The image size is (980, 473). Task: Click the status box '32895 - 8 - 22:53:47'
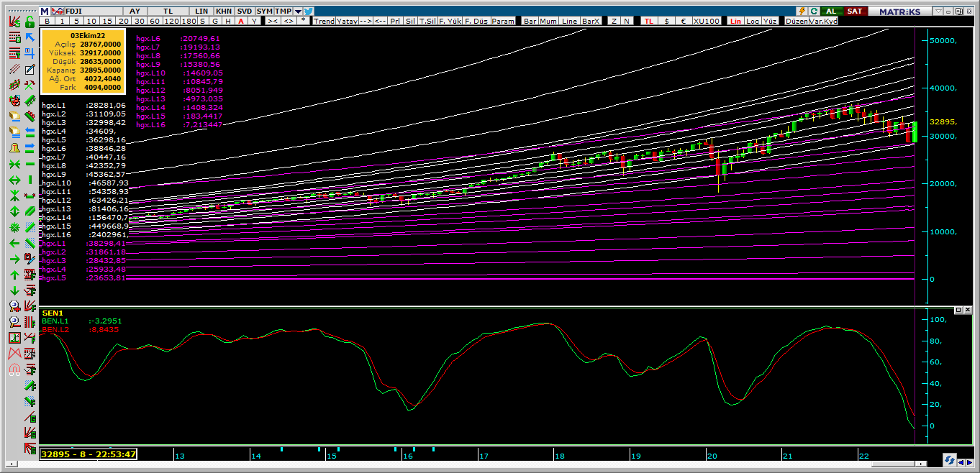(x=89, y=454)
